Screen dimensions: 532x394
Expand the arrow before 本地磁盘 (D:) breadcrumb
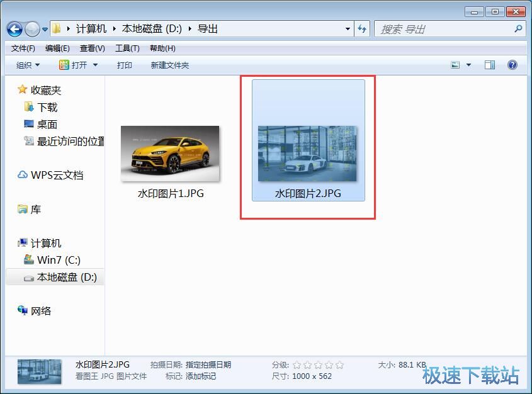115,29
